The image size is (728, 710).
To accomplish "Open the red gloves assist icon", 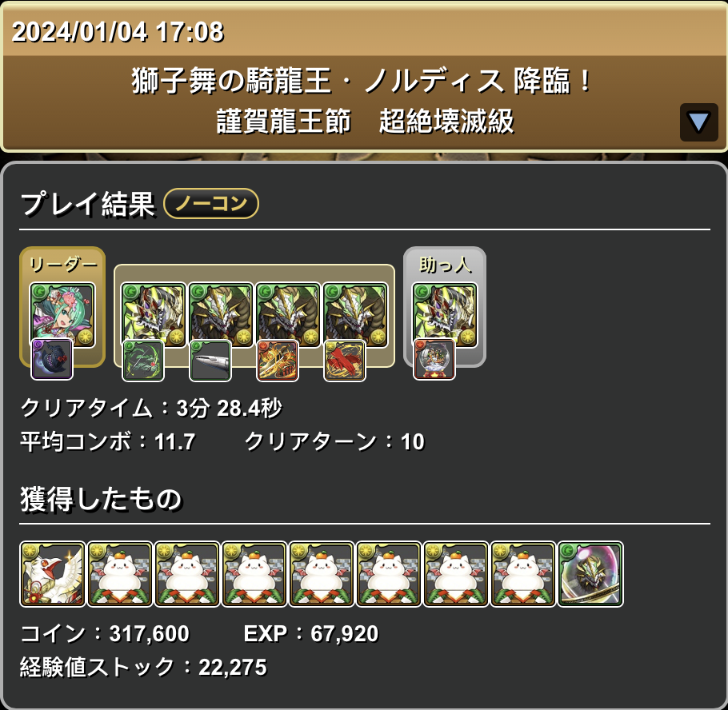I will click(345, 361).
